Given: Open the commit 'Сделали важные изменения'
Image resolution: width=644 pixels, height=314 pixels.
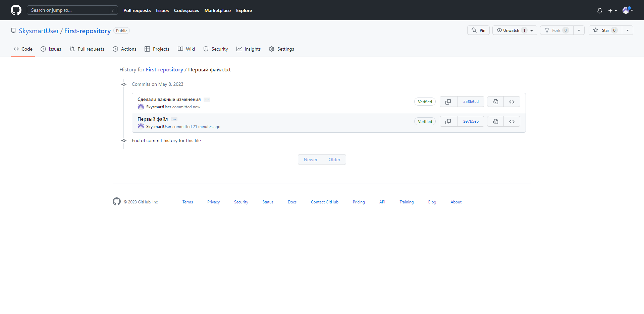Looking at the screenshot, I should tap(169, 99).
